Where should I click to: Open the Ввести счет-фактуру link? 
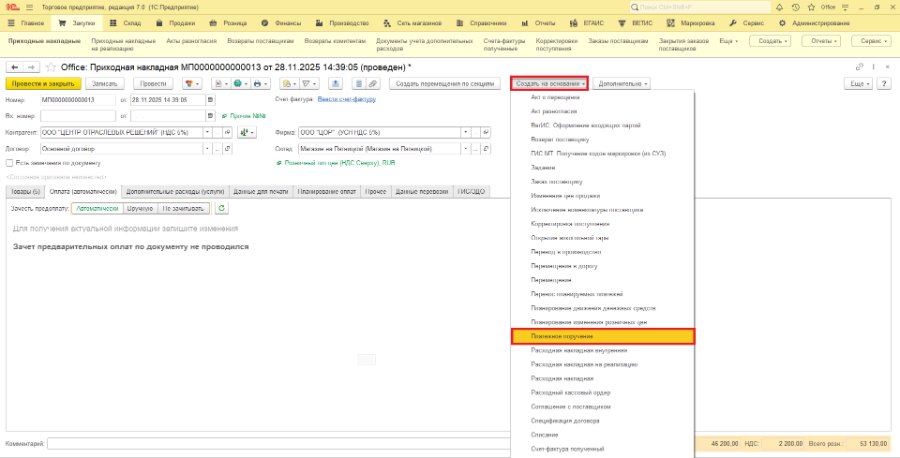347,99
